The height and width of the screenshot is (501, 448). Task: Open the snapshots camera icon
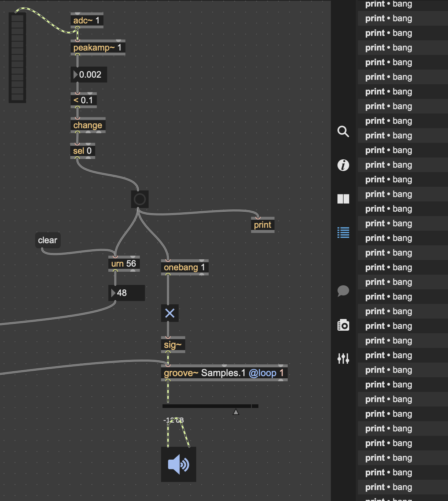pyautogui.click(x=343, y=325)
